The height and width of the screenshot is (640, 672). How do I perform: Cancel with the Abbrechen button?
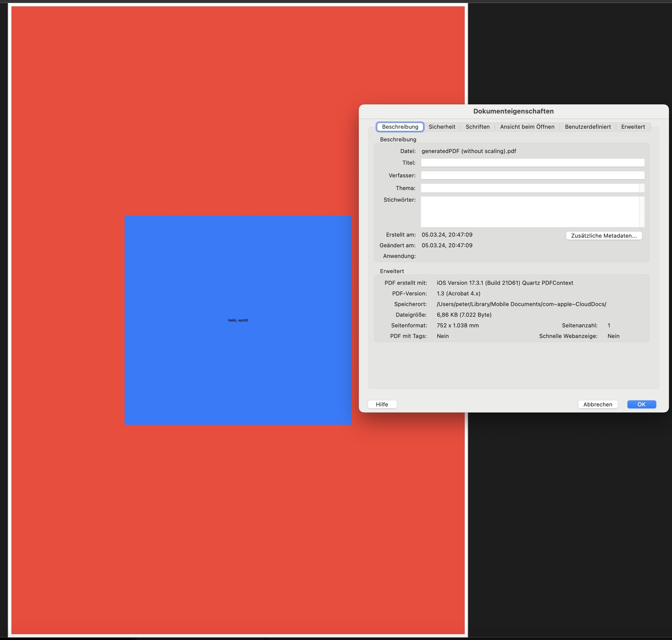[598, 404]
